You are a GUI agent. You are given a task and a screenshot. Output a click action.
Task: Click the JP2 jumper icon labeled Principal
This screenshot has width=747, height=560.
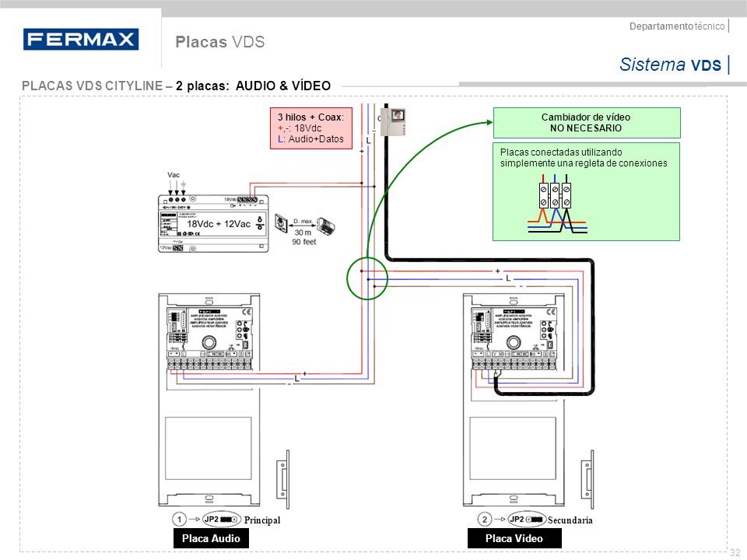pyautogui.click(x=223, y=519)
